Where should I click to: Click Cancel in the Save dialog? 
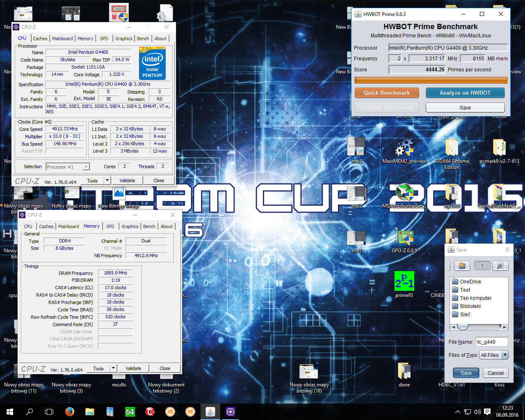(495, 373)
